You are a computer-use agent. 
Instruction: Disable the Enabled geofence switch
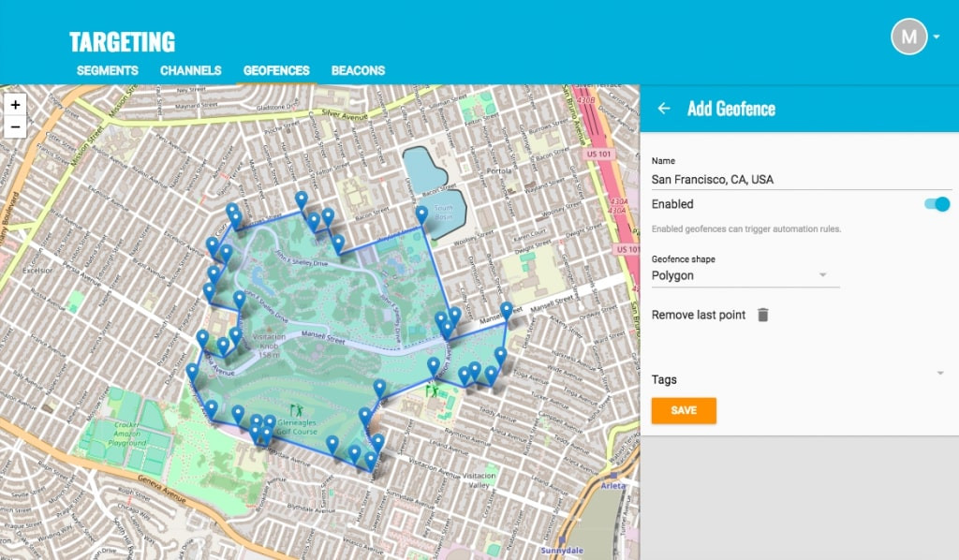(937, 204)
